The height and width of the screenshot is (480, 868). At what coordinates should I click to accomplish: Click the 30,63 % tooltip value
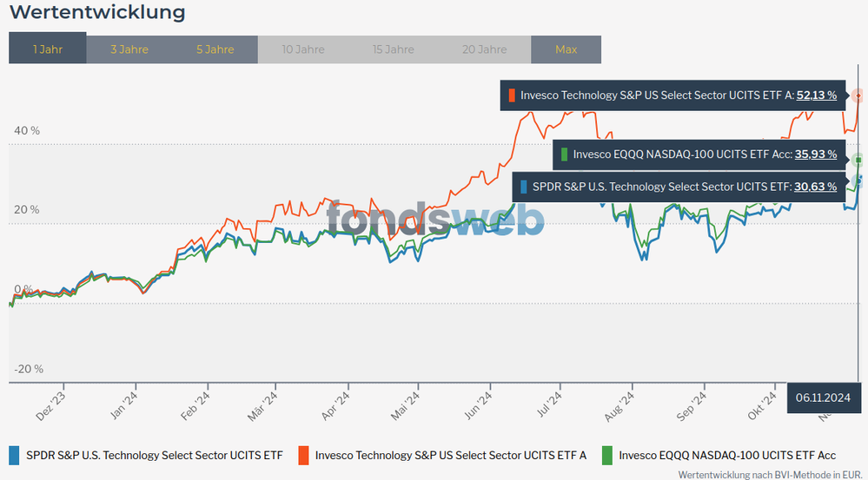[816, 186]
